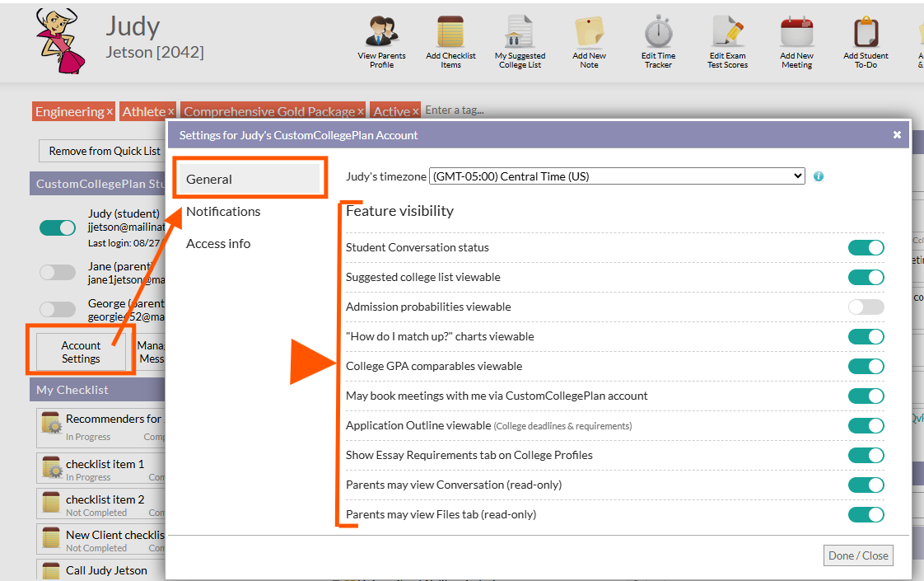Click Remove from Quick List button
This screenshot has height=581, width=924.
click(103, 151)
